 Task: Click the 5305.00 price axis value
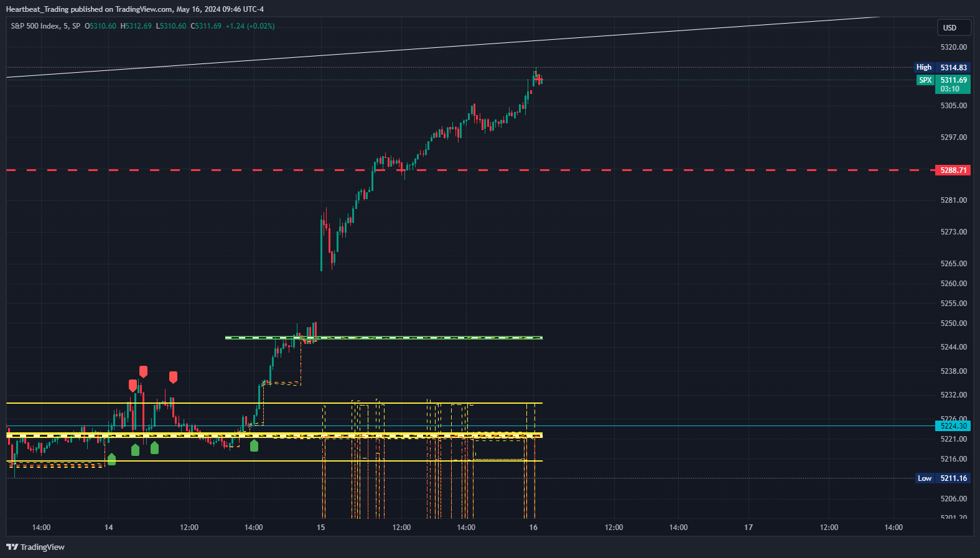point(953,106)
